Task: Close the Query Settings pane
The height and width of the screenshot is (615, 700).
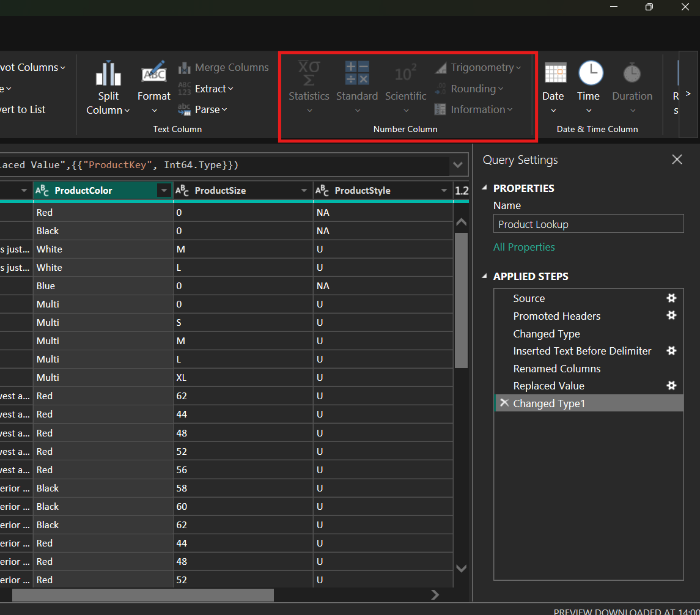Action: pos(677,160)
